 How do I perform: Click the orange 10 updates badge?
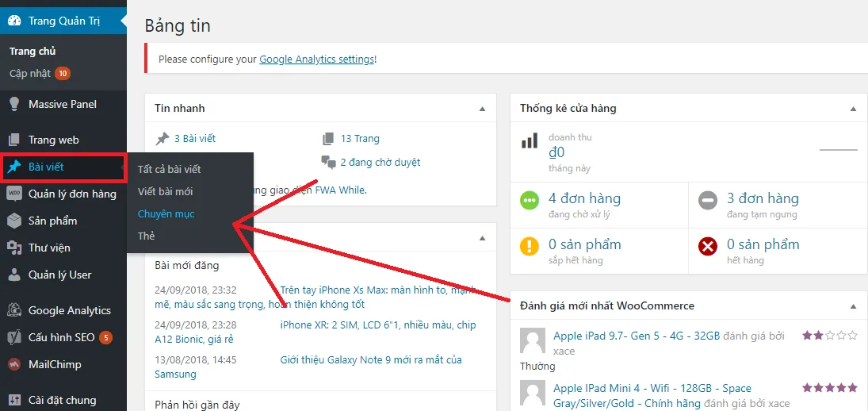pos(63,73)
